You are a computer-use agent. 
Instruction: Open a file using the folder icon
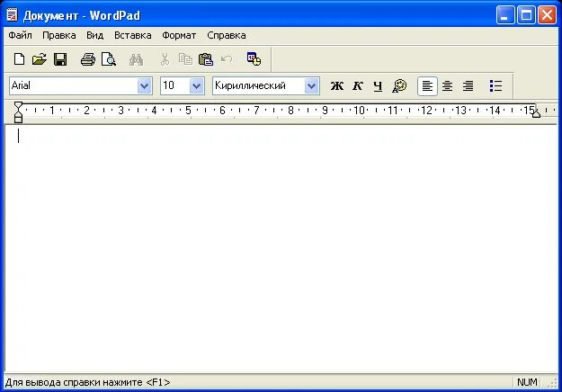point(40,59)
